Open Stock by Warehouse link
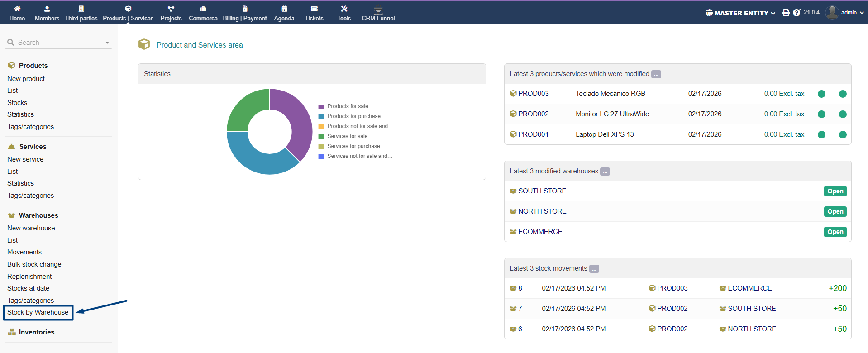This screenshot has height=353, width=868. [38, 312]
